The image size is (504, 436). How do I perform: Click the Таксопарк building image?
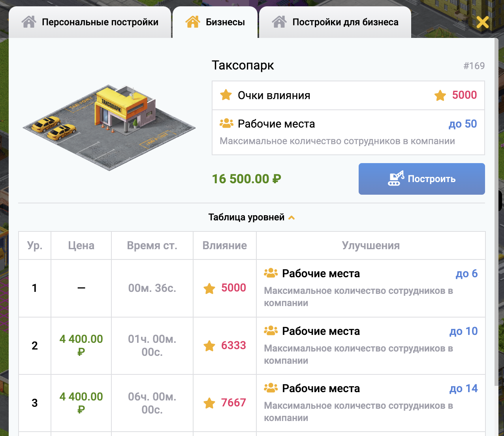(109, 127)
